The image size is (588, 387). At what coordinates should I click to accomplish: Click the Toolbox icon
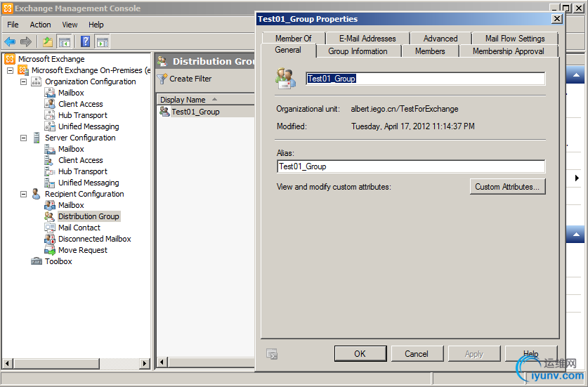click(37, 261)
